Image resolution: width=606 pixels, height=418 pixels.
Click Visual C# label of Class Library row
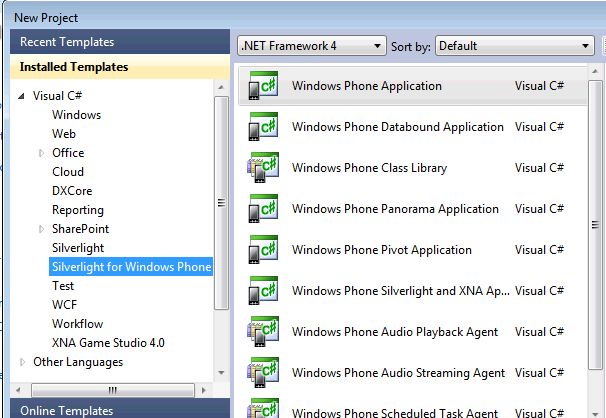point(539,168)
